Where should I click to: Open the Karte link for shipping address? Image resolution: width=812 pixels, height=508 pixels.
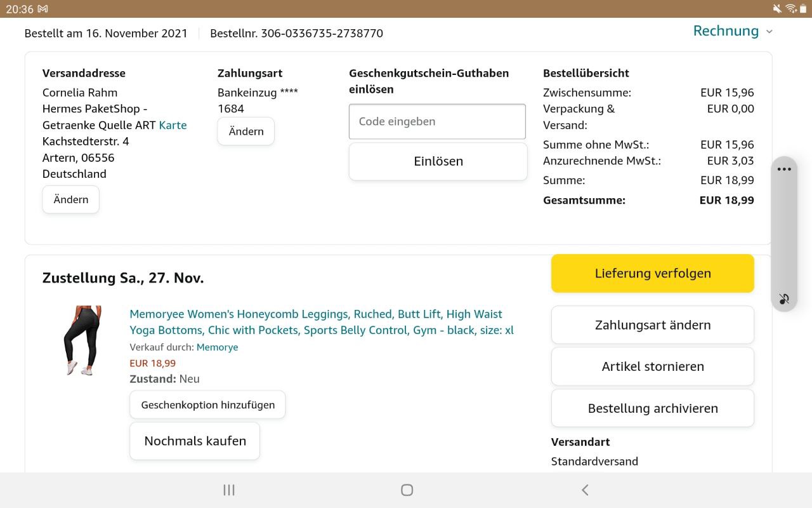pyautogui.click(x=173, y=125)
